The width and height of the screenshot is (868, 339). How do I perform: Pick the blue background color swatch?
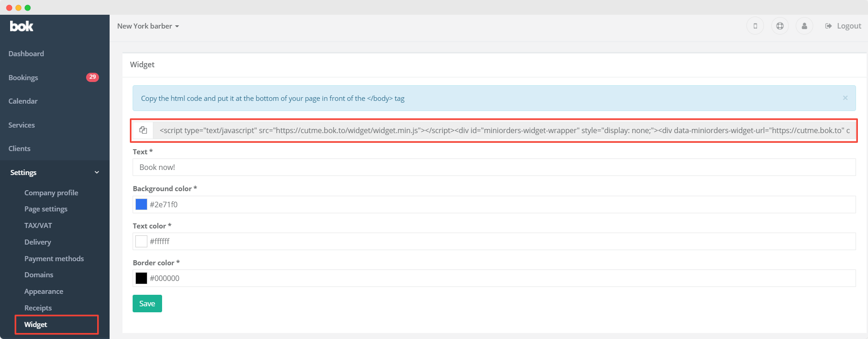pyautogui.click(x=141, y=204)
